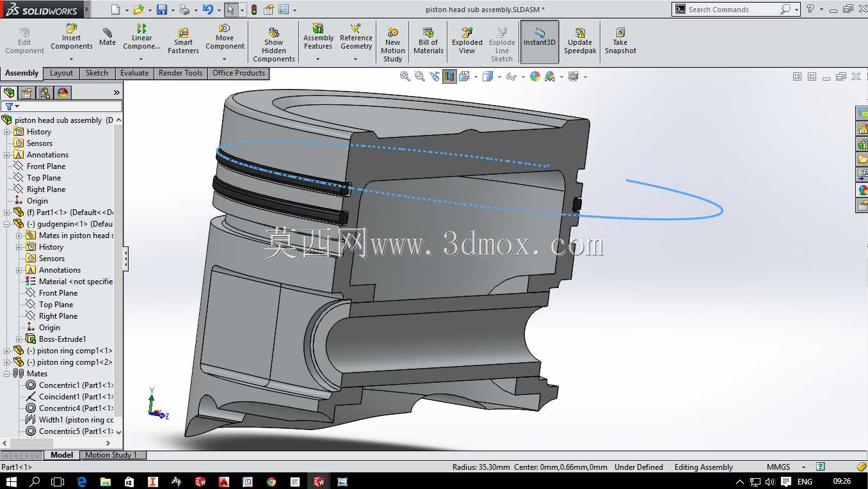Viewport: 868px width, 489px height.
Task: Click the Open file folder icon
Action: 138,10
